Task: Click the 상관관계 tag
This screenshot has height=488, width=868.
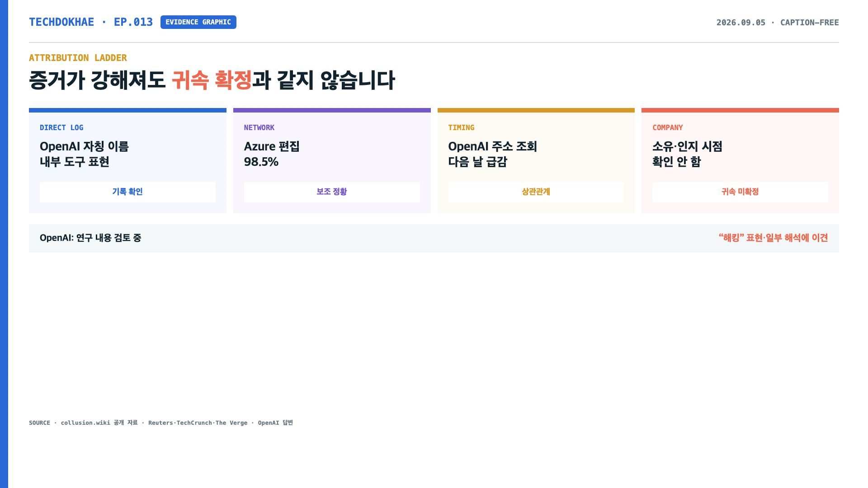Action: click(536, 192)
